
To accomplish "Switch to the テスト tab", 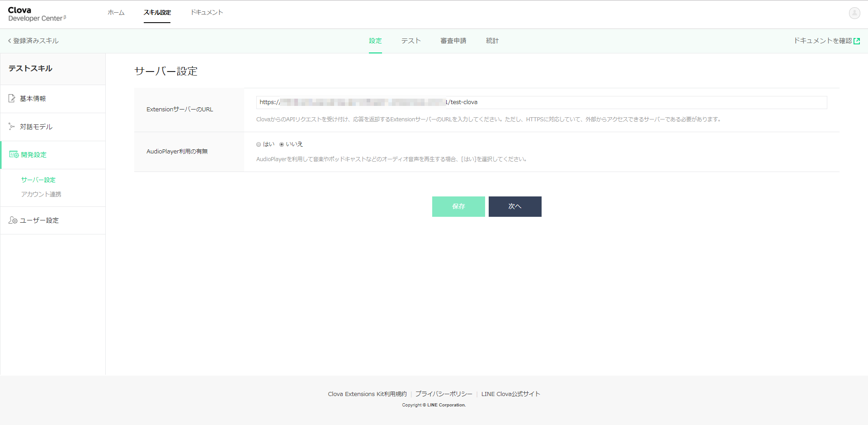I will coord(411,41).
